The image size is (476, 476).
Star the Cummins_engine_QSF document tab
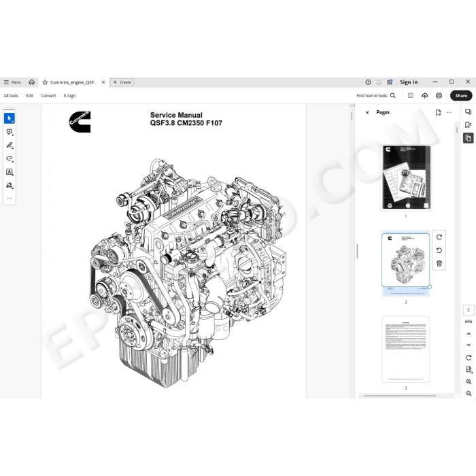click(x=46, y=82)
